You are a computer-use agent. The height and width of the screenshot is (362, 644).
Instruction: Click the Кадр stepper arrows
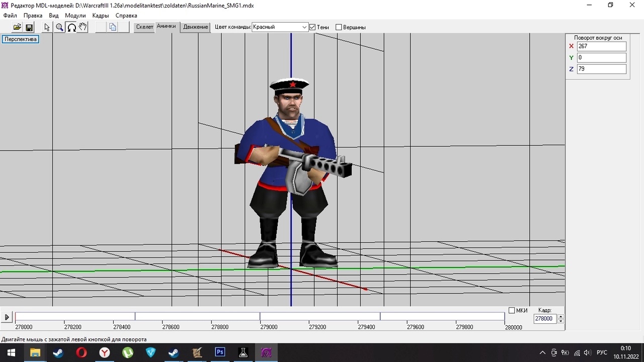click(x=560, y=319)
